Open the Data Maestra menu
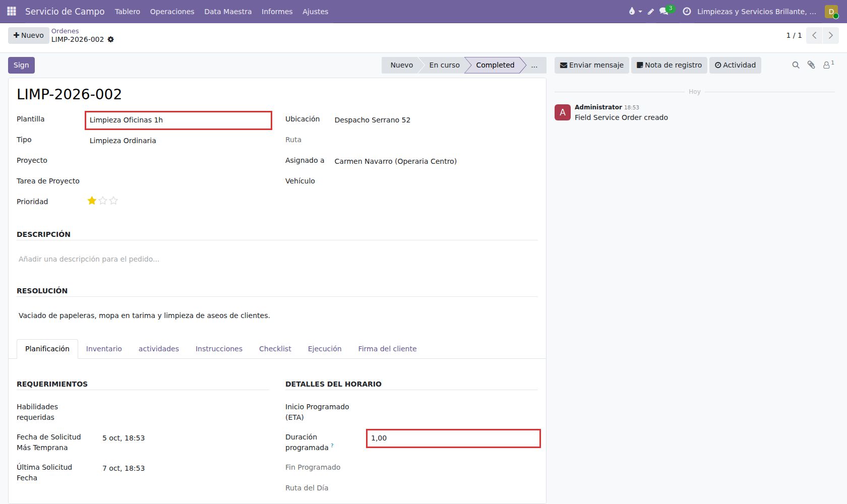 (228, 11)
